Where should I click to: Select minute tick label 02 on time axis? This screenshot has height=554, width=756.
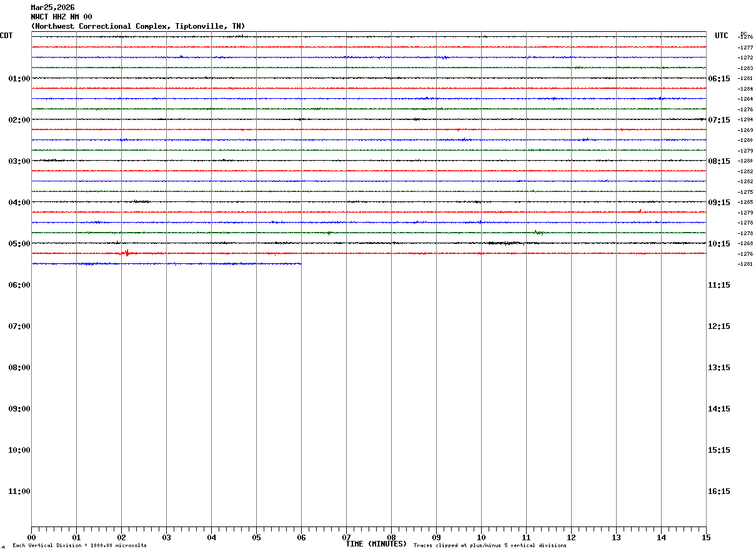(121, 538)
